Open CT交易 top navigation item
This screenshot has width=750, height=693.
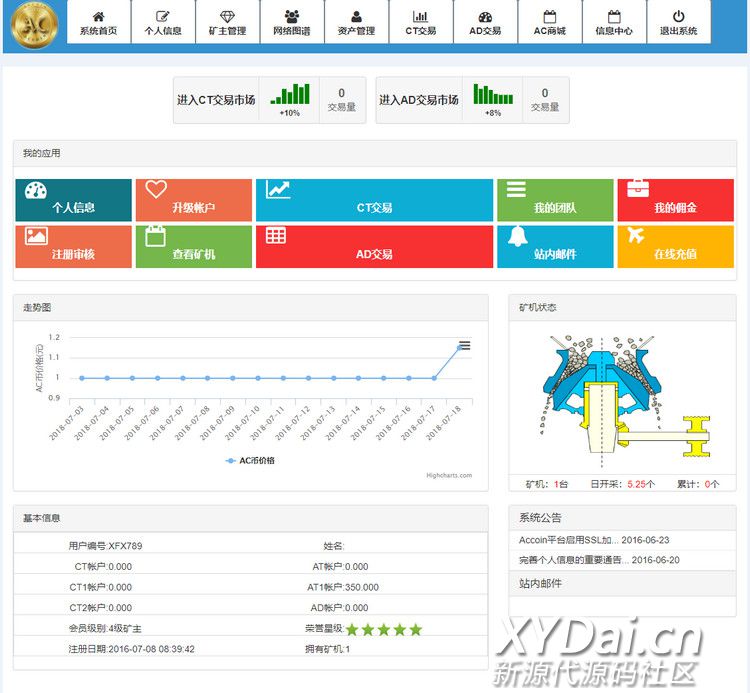click(421, 22)
